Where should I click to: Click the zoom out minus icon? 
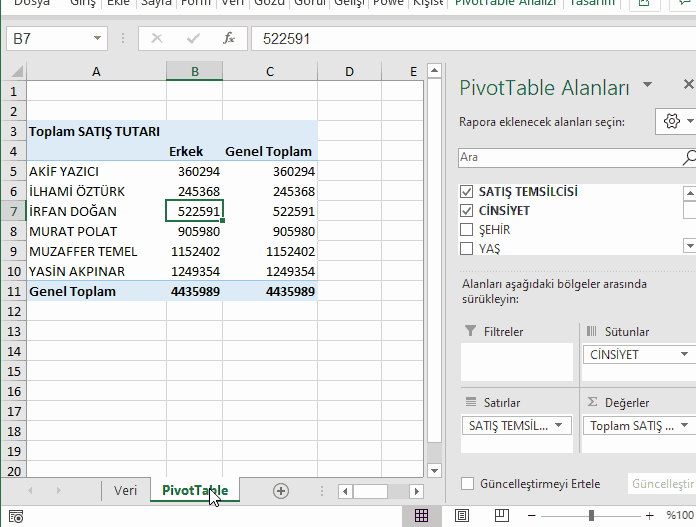pos(531,515)
